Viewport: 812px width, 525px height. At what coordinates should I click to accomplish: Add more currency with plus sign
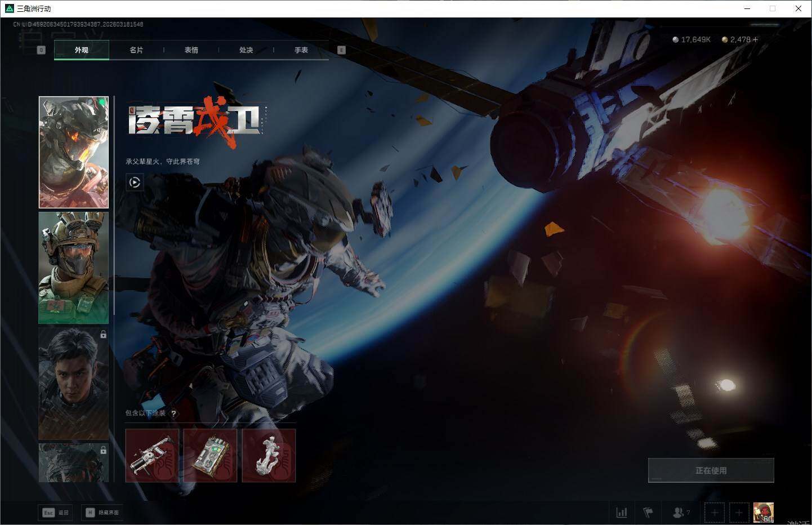click(x=755, y=39)
